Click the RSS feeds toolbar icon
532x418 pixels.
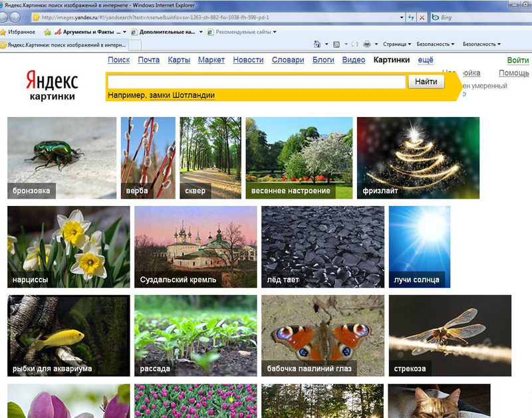click(337, 45)
